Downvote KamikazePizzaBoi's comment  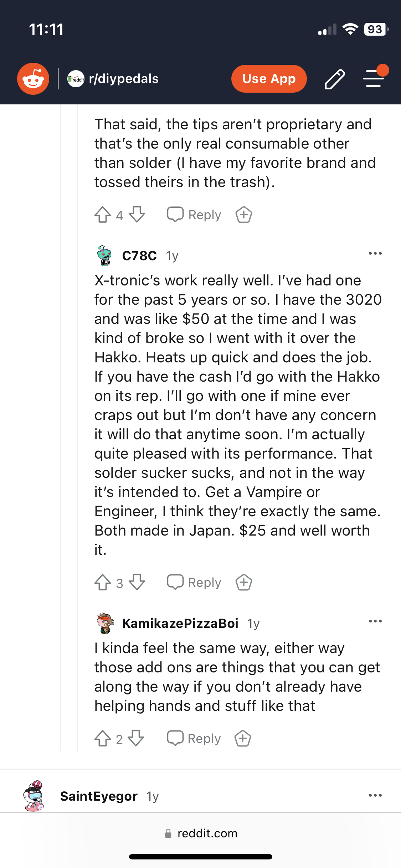136,739
